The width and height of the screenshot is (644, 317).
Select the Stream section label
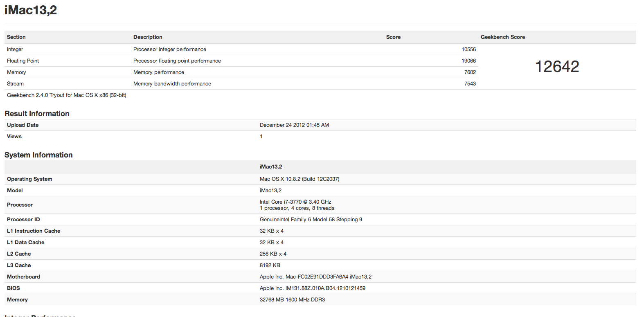[15, 83]
